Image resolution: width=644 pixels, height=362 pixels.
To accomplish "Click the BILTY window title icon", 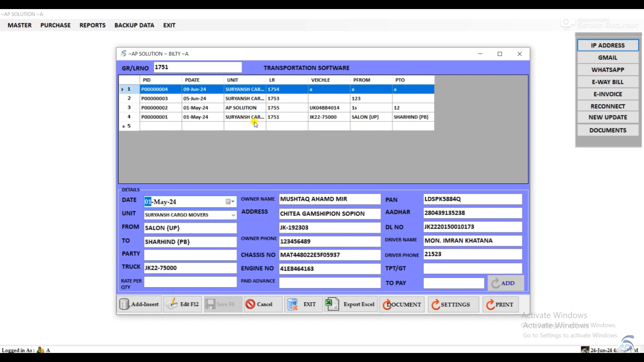I will [123, 54].
